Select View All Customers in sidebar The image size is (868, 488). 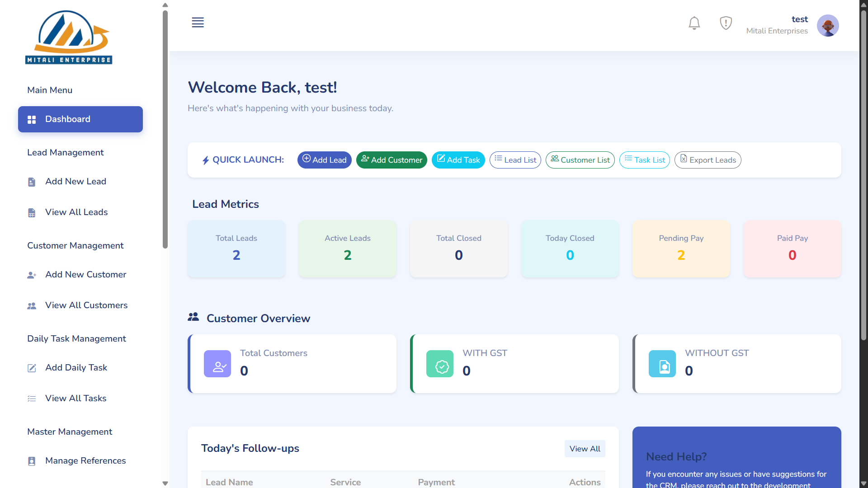click(86, 305)
